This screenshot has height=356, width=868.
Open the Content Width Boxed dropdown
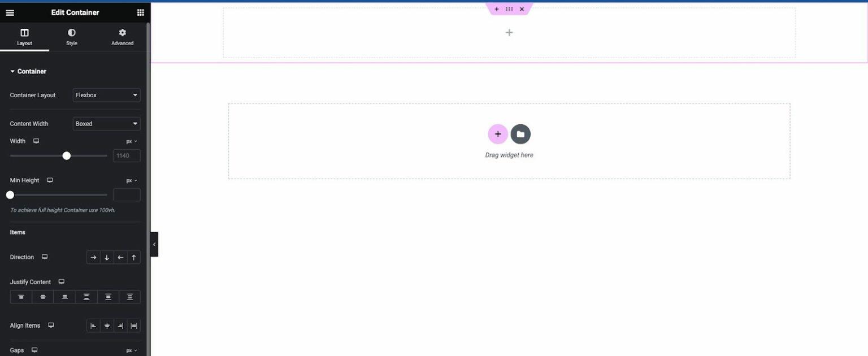(106, 123)
